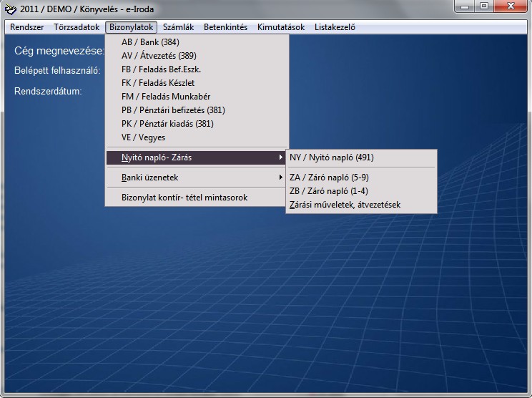Open the Listakezelő menu
532x398 pixels.
pos(335,27)
